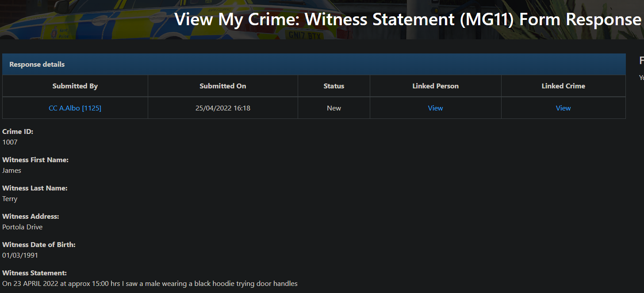
Task: Click View under Linked Crime
Action: (563, 108)
